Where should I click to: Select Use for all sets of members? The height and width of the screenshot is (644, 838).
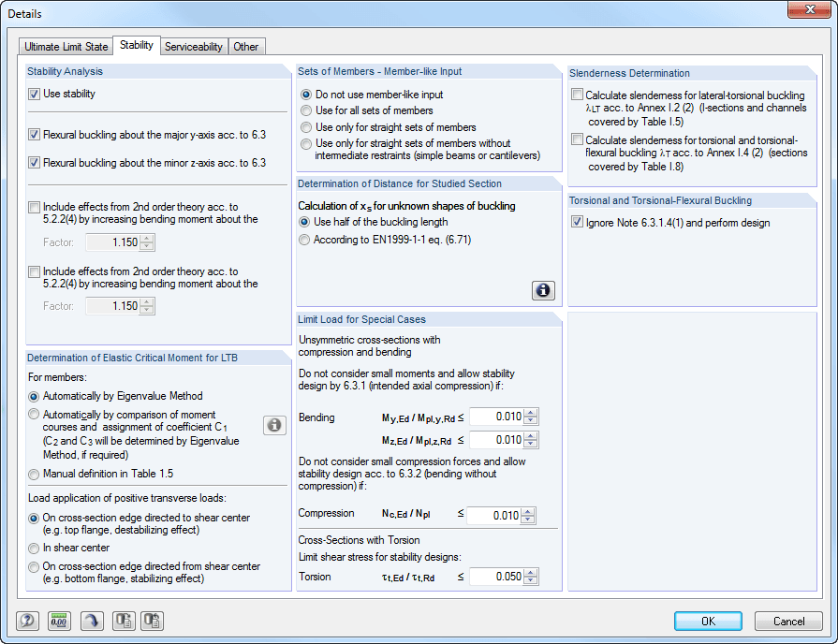tap(306, 110)
